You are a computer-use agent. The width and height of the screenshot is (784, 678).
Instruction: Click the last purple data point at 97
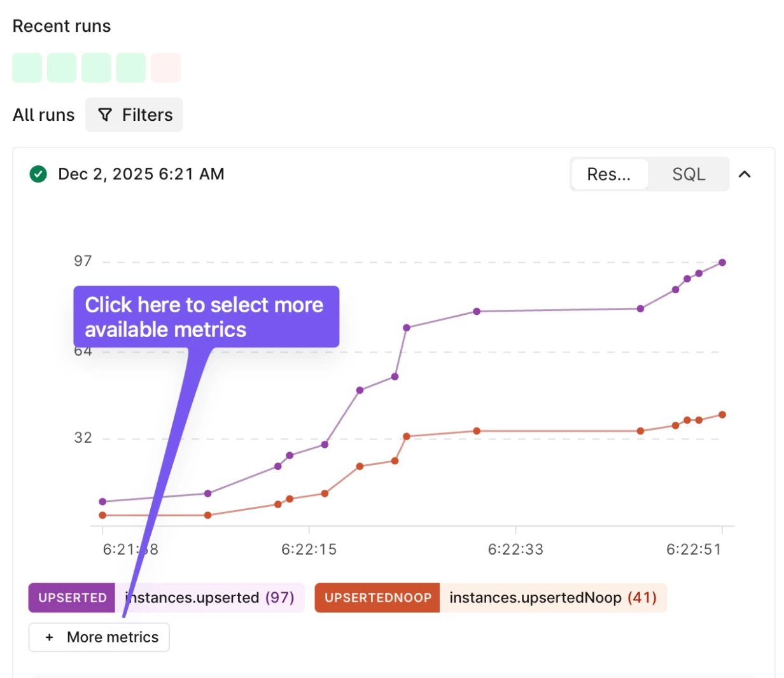722,262
